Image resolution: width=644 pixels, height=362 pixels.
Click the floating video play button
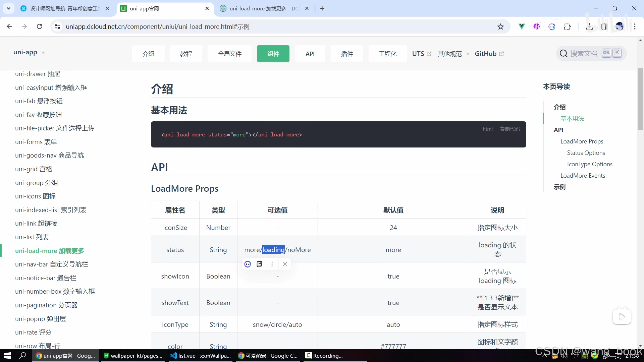pos(622,316)
